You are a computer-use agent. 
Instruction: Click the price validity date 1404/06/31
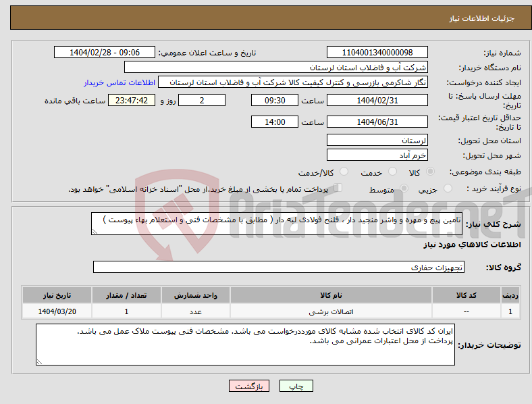(377, 122)
